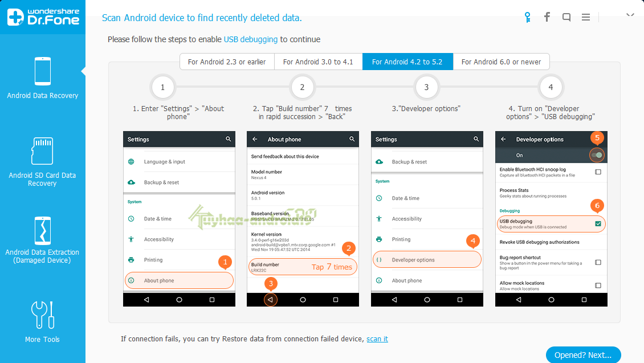The image size is (644, 363).
Task: Click the USB debugging Developer options screenshot
Action: pos(551,219)
